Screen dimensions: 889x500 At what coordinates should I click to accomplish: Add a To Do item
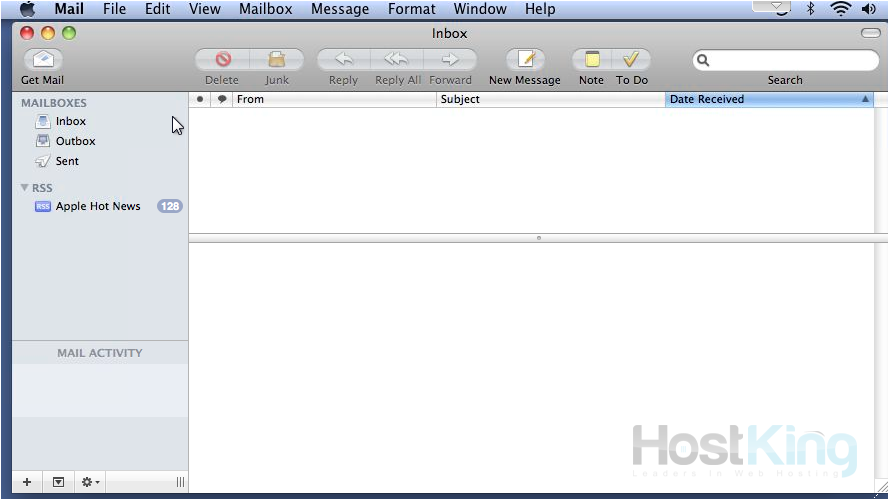click(631, 60)
